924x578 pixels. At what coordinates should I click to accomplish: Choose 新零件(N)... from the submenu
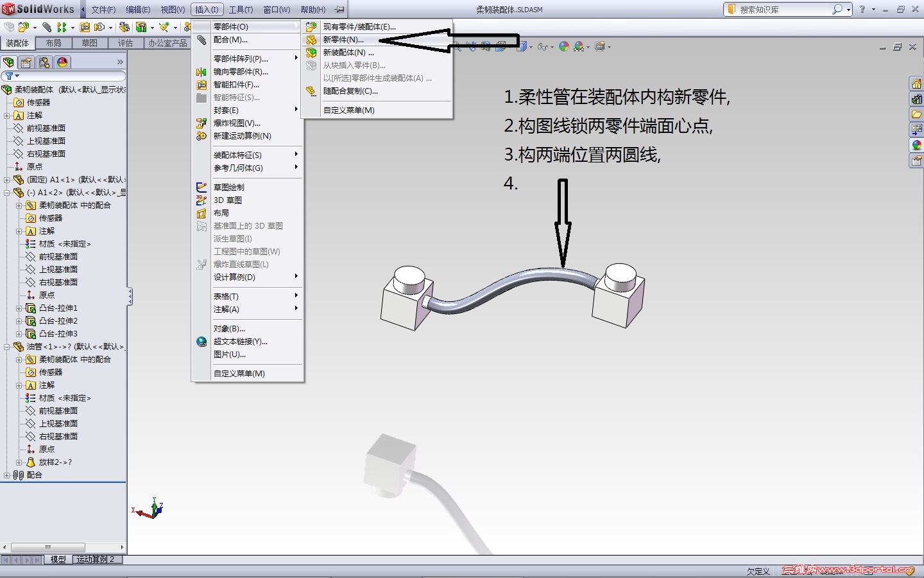(x=378, y=40)
